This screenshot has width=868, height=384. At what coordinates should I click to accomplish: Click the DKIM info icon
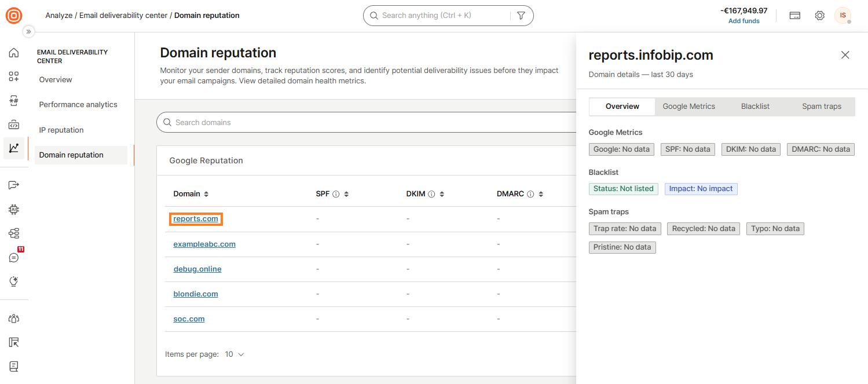click(431, 194)
